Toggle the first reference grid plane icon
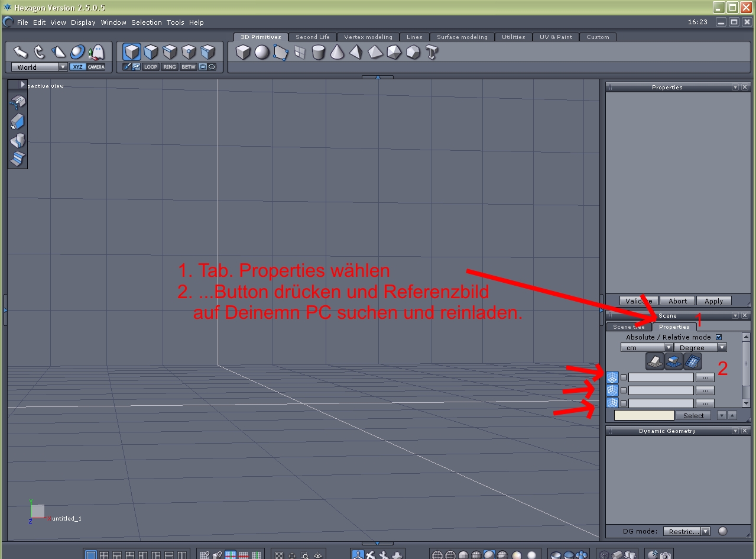756x559 pixels. 612,376
